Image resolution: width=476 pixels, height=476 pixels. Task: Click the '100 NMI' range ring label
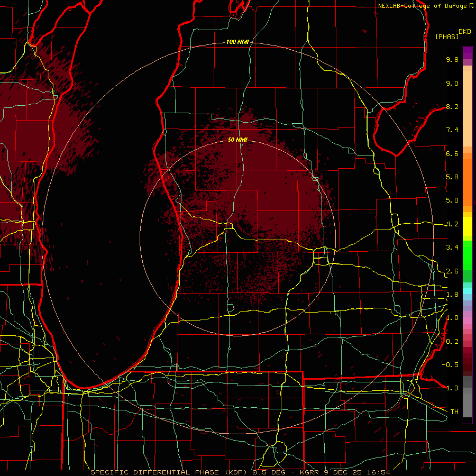(237, 42)
